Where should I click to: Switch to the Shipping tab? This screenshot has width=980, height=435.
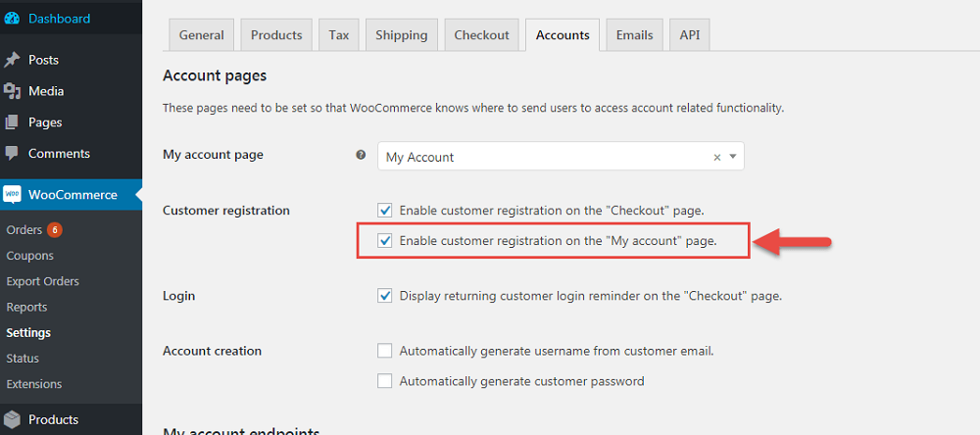[401, 35]
